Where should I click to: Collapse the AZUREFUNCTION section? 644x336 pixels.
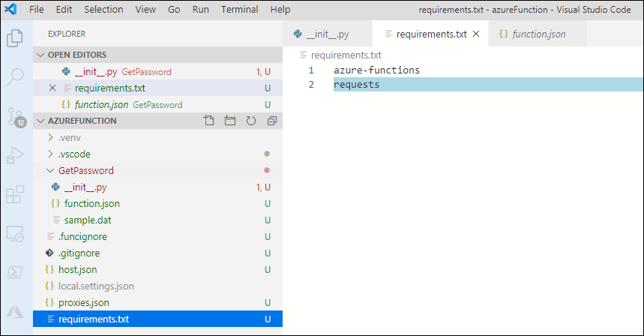[40, 121]
